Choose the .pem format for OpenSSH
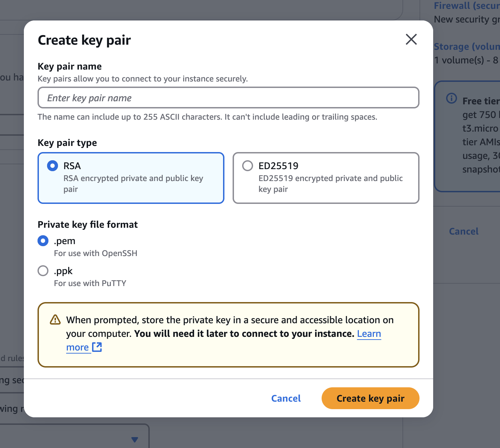The width and height of the screenshot is (500, 448). pos(43,241)
